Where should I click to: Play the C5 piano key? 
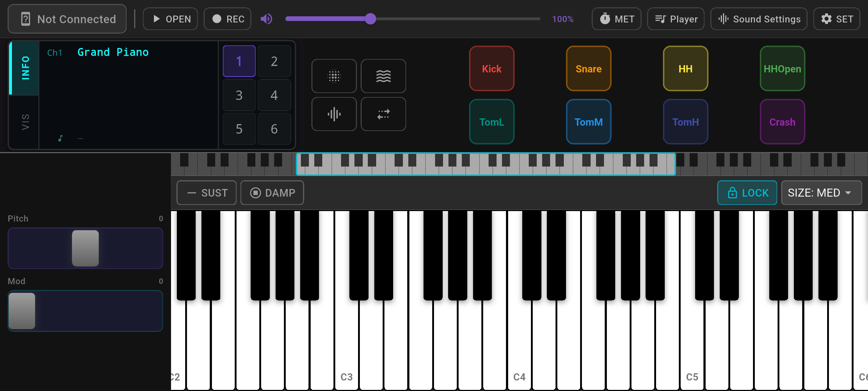pyautogui.click(x=692, y=344)
